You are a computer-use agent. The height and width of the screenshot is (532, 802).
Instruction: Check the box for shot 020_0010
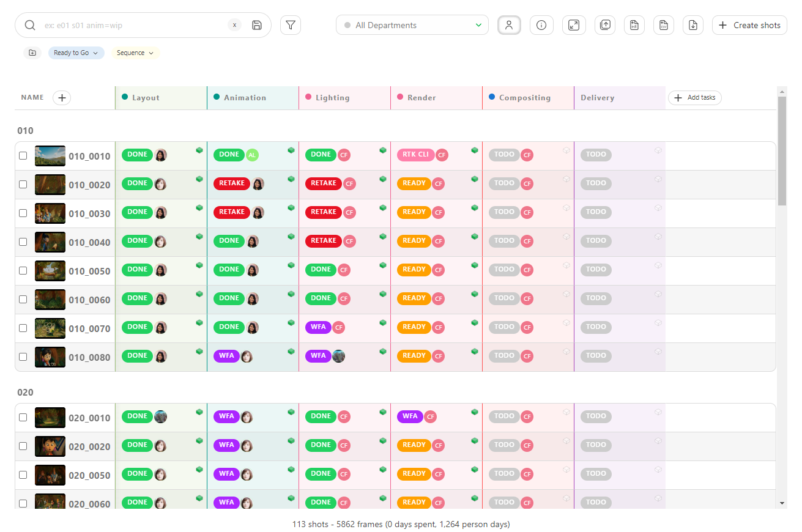23,417
